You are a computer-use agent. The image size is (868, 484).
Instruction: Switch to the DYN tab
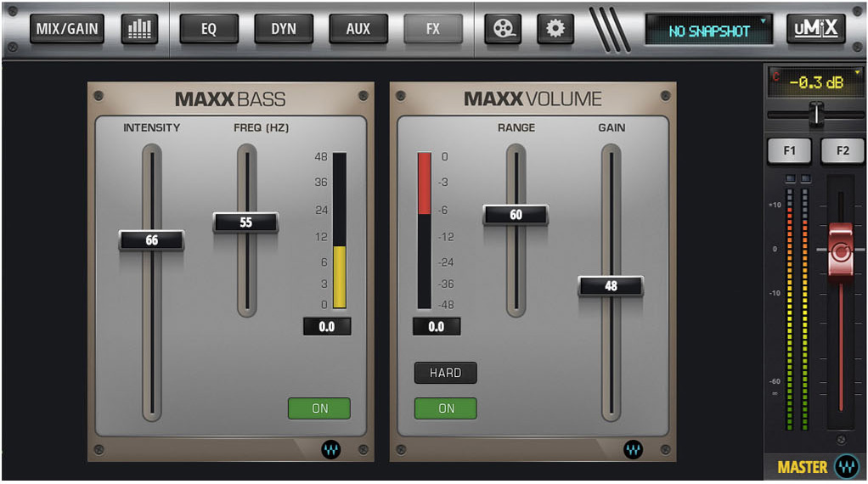(x=284, y=28)
